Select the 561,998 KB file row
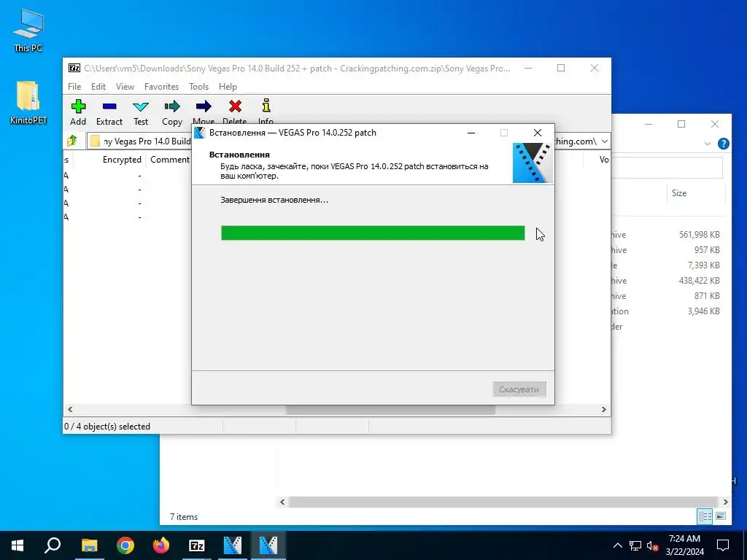The width and height of the screenshot is (747, 560). click(670, 235)
